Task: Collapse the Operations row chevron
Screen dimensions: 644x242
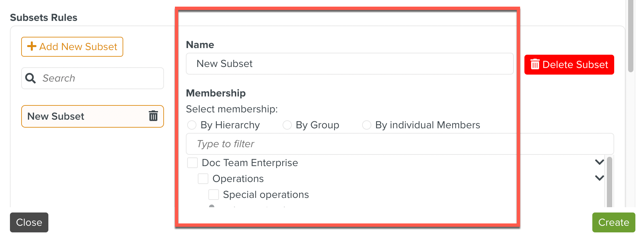Action: 599,178
